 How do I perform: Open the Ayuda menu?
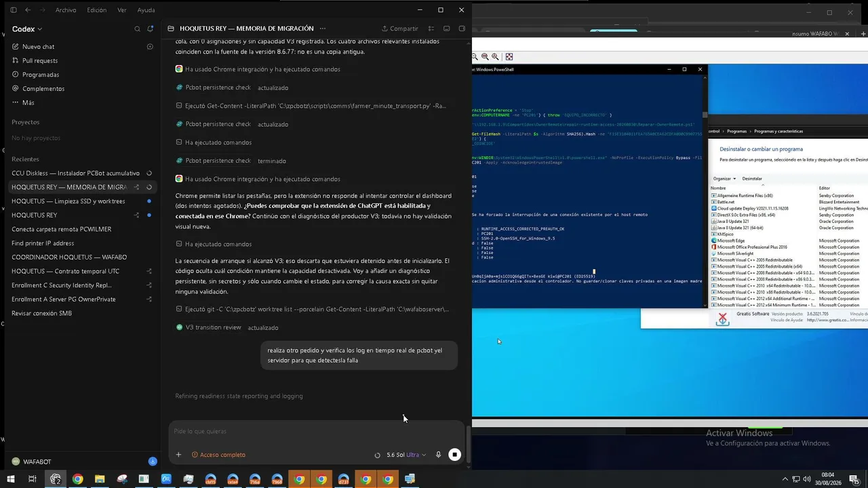coord(146,10)
